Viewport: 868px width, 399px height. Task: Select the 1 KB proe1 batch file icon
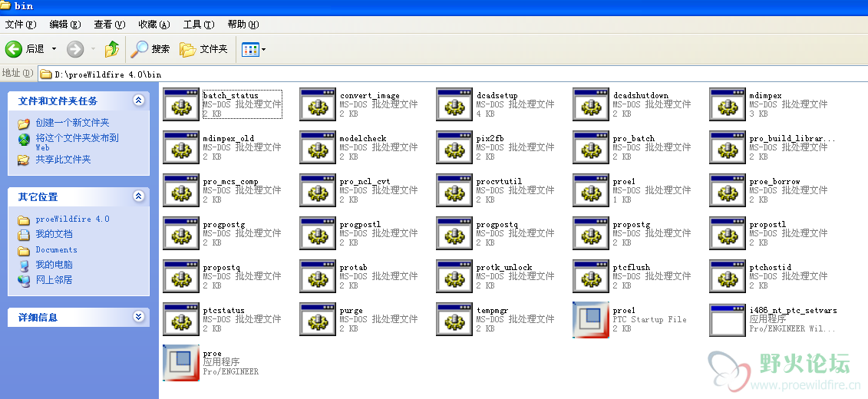click(x=591, y=190)
